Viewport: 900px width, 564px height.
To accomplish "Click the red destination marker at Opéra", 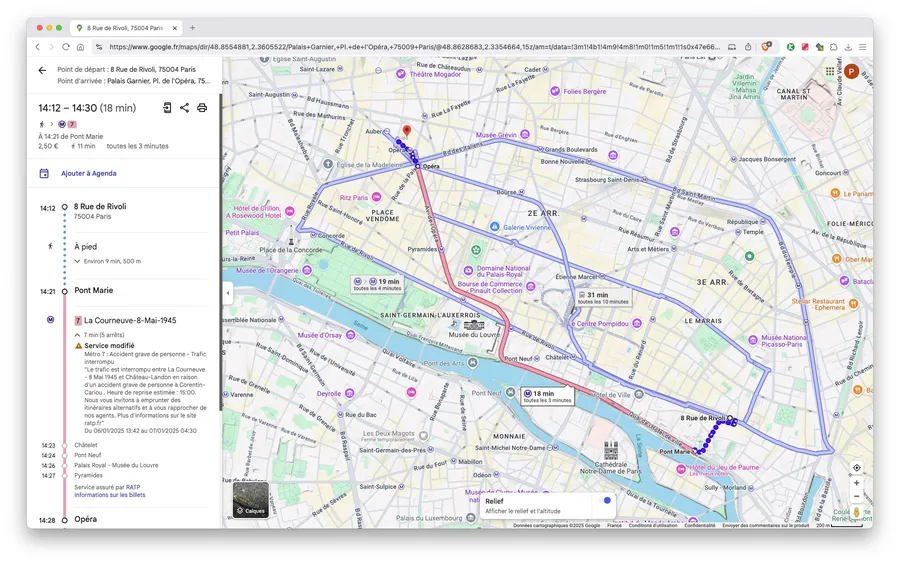I will click(x=406, y=131).
